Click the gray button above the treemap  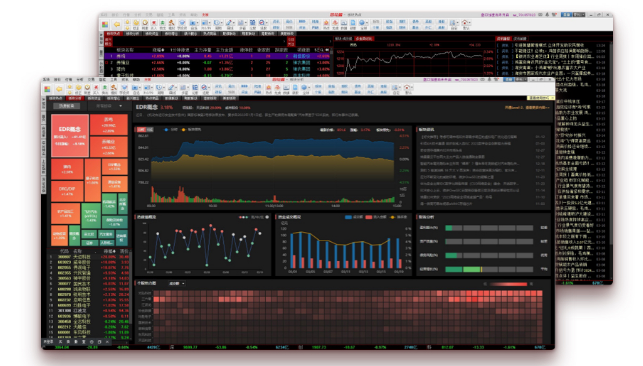tap(66, 106)
